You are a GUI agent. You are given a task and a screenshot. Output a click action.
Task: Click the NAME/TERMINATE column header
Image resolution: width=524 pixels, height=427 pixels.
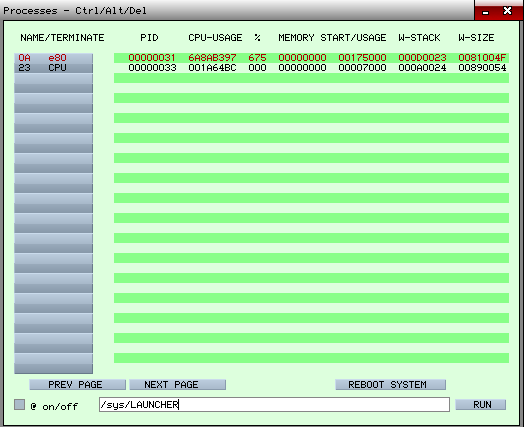[x=62, y=38]
